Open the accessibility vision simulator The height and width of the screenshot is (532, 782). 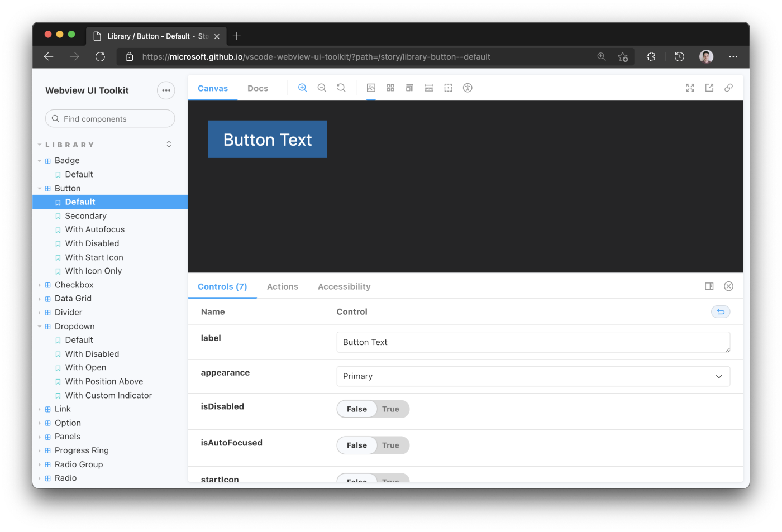click(468, 88)
